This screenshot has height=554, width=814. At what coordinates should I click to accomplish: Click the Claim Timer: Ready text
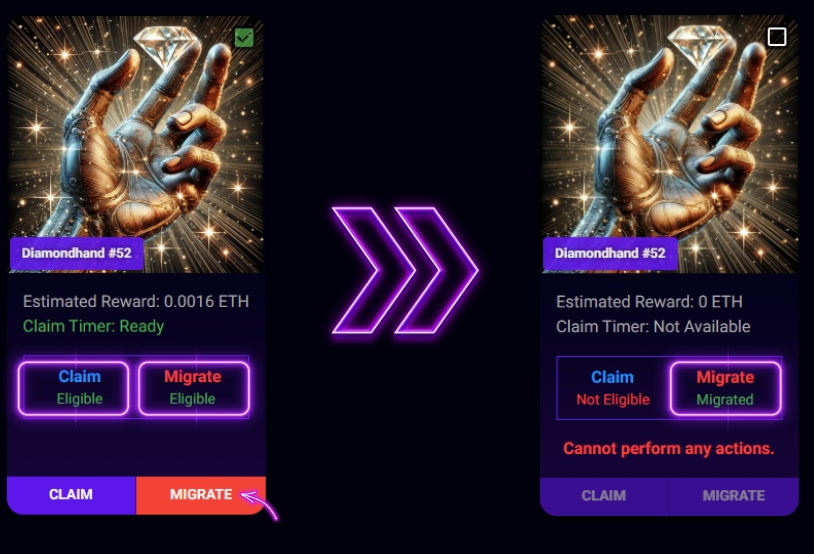pyautogui.click(x=93, y=327)
